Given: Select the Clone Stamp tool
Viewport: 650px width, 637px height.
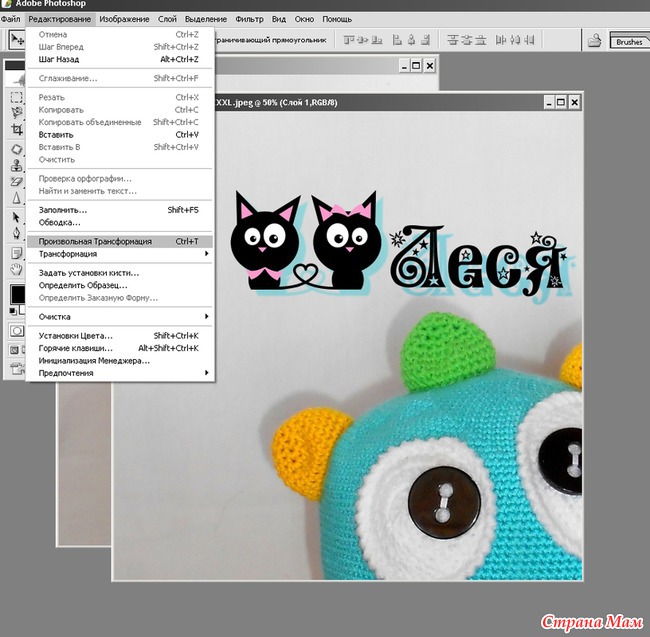Looking at the screenshot, I should 16,165.
